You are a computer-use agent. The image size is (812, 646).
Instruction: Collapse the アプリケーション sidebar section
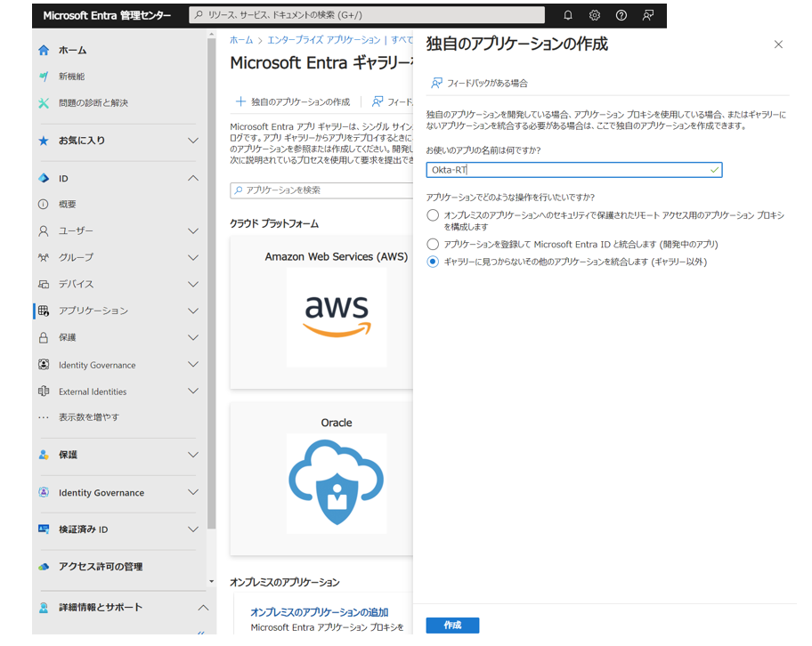(195, 311)
